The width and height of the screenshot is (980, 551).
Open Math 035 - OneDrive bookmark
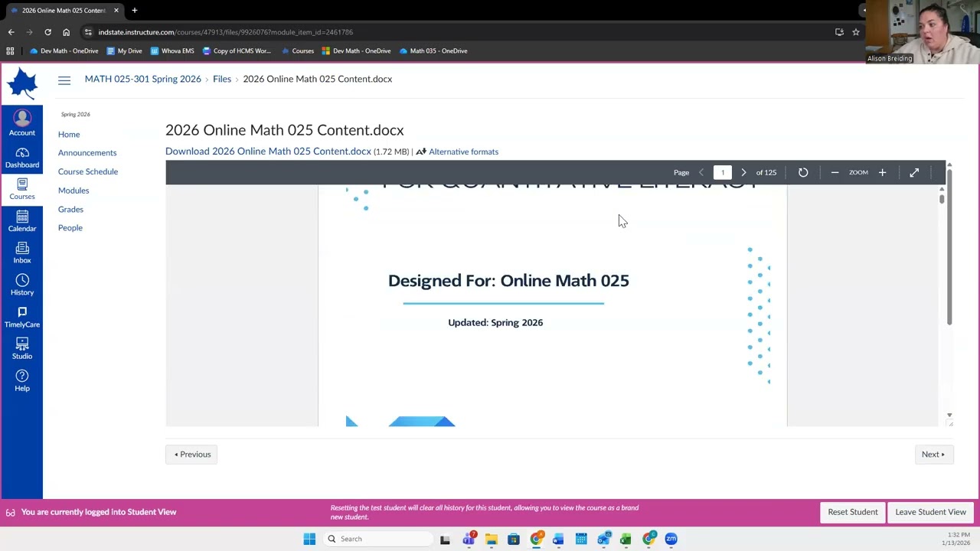coord(433,51)
